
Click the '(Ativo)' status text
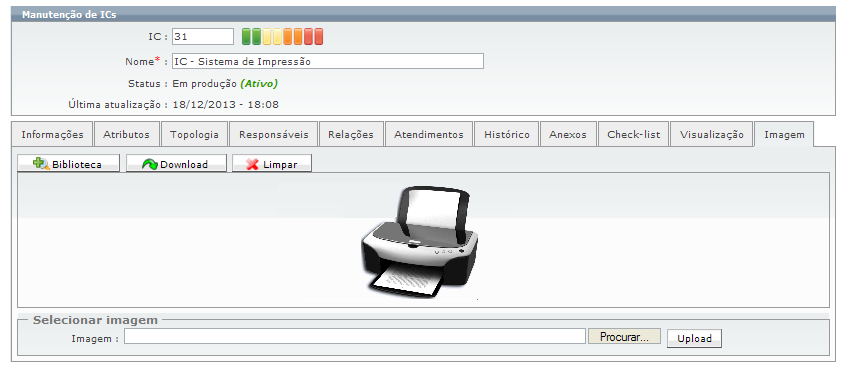point(259,83)
